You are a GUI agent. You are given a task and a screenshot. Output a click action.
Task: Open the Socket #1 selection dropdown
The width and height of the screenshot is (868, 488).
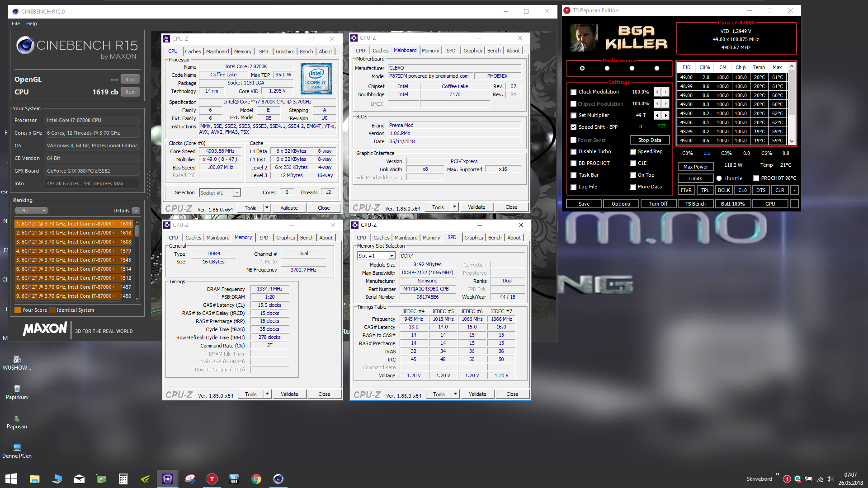[x=220, y=193]
